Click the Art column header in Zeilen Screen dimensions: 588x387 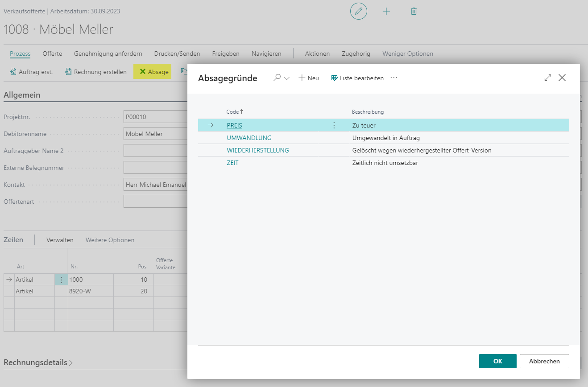click(x=21, y=267)
